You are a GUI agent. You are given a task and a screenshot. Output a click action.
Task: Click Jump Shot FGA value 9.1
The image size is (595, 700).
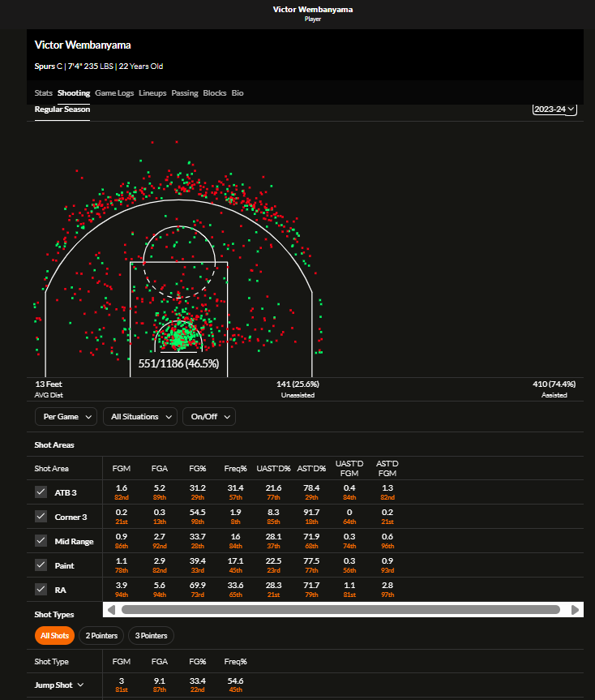[x=159, y=681]
